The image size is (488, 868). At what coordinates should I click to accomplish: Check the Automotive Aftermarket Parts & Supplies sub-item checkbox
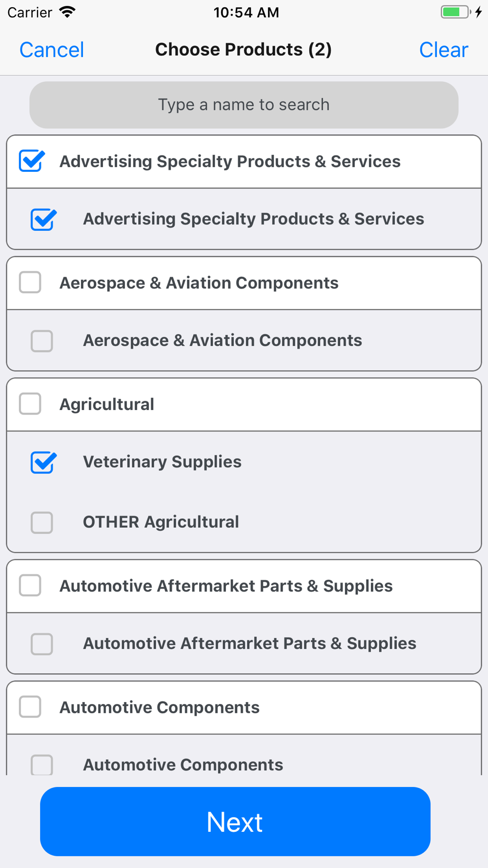(42, 644)
